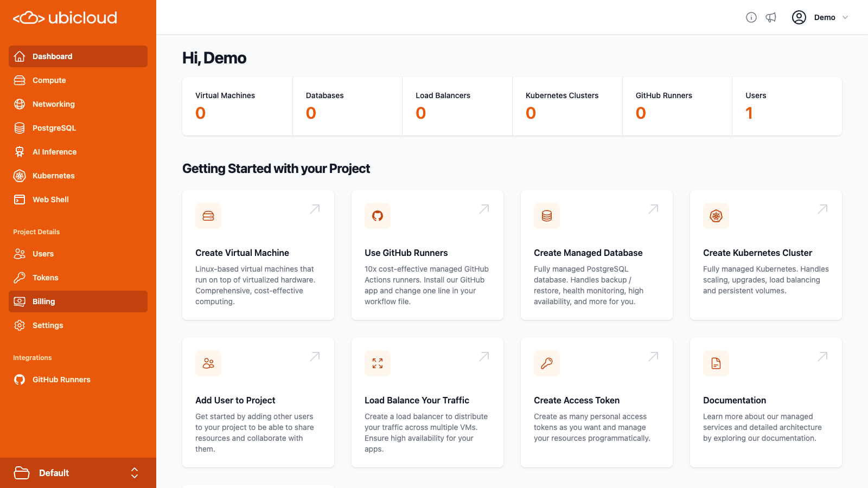Open the Documentation card
The height and width of the screenshot is (488, 868).
(x=765, y=402)
